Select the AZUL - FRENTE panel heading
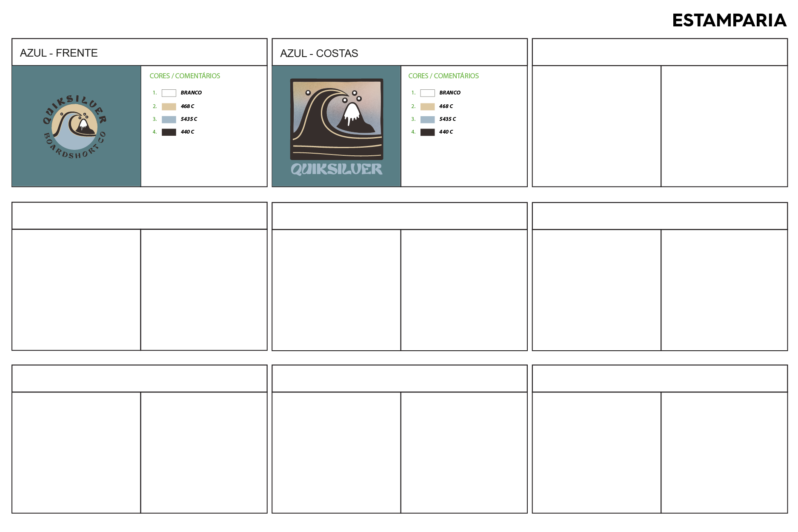 click(59, 53)
